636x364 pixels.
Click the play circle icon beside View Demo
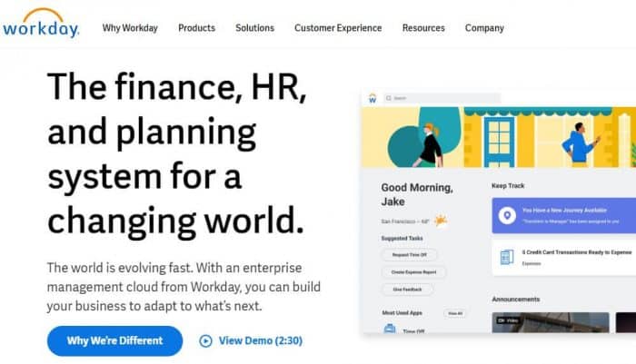coord(205,341)
